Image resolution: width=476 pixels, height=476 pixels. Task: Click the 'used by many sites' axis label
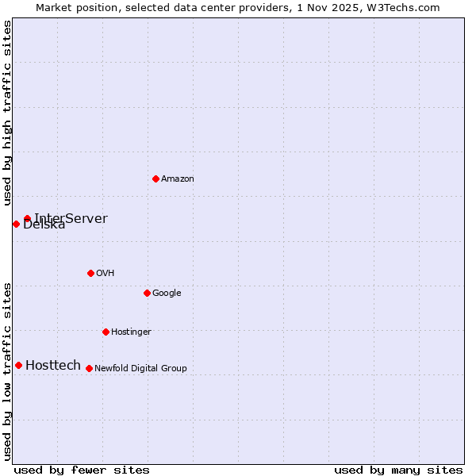398,470
